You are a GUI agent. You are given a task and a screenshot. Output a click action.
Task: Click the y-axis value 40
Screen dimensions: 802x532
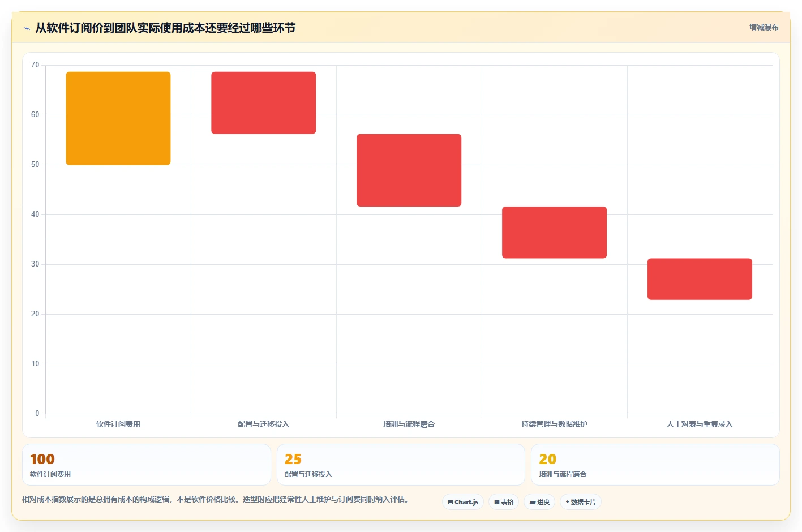pos(35,214)
